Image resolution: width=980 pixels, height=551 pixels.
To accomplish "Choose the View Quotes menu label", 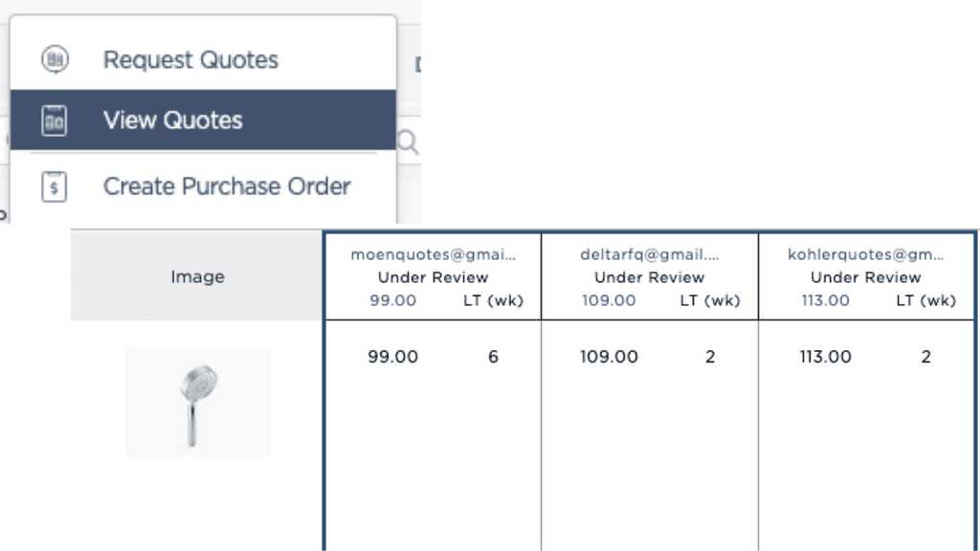I will pos(173,121).
